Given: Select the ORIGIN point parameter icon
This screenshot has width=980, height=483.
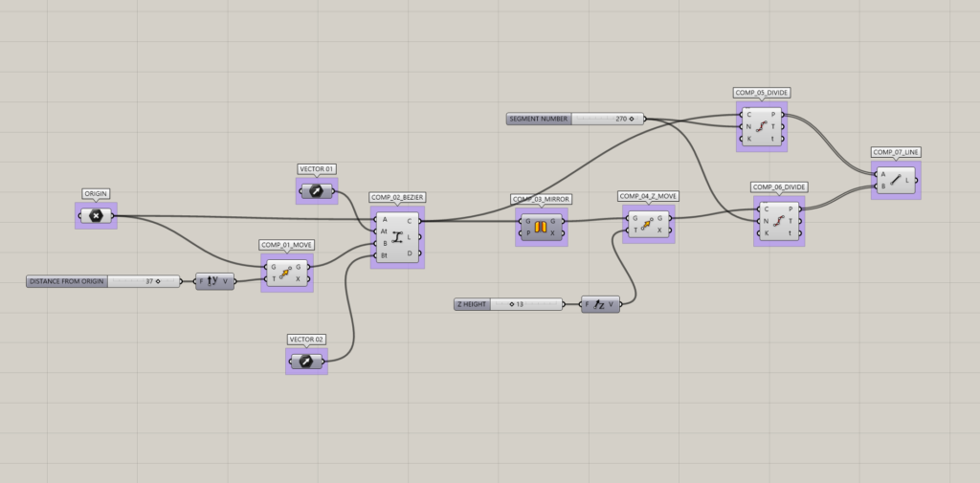Looking at the screenshot, I should point(96,216).
